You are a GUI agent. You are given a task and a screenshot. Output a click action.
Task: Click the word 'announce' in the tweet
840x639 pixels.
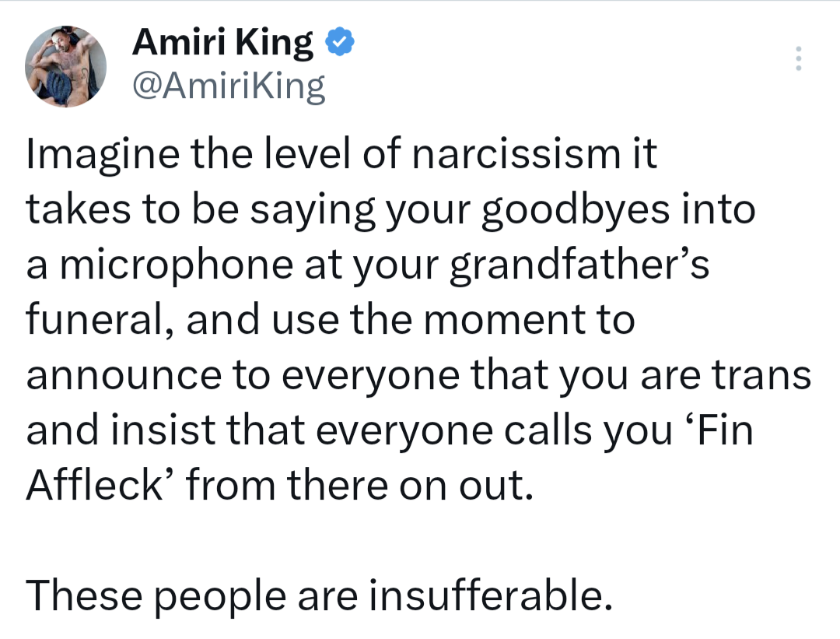click(124, 377)
